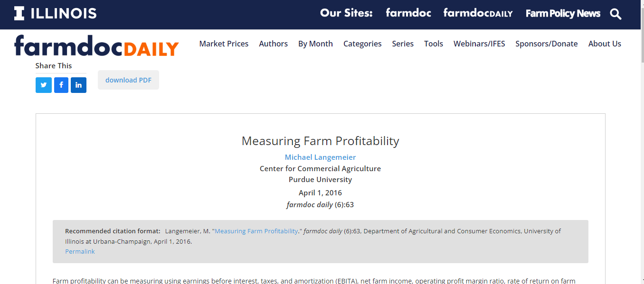Click the Illinois block I logo
The height and width of the screenshot is (284, 644).
click(x=19, y=13)
